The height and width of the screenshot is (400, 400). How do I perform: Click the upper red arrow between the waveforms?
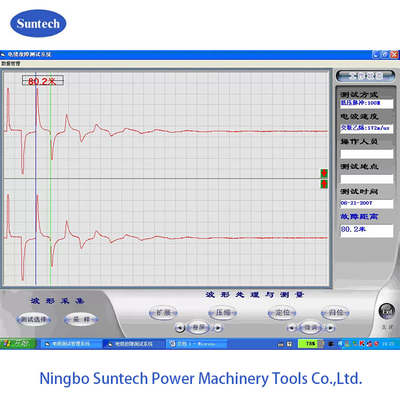[324, 173]
